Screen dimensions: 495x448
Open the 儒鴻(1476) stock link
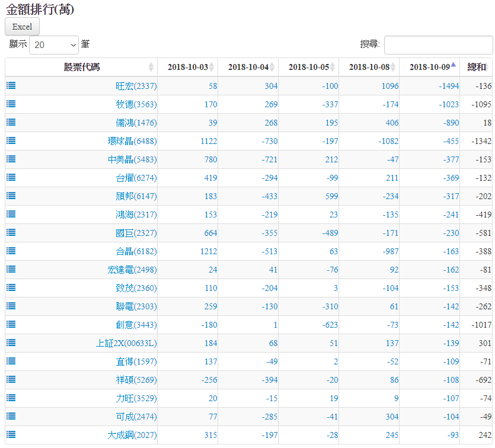coord(136,123)
